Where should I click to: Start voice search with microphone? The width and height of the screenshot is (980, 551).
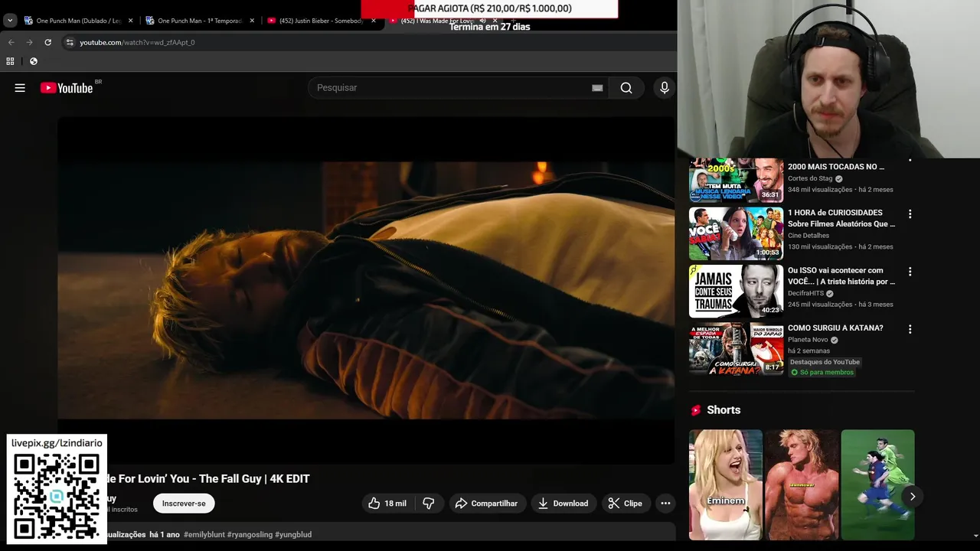coord(665,88)
